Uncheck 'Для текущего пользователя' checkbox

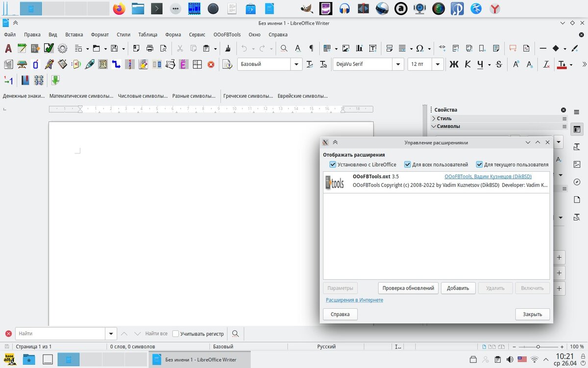(x=479, y=164)
